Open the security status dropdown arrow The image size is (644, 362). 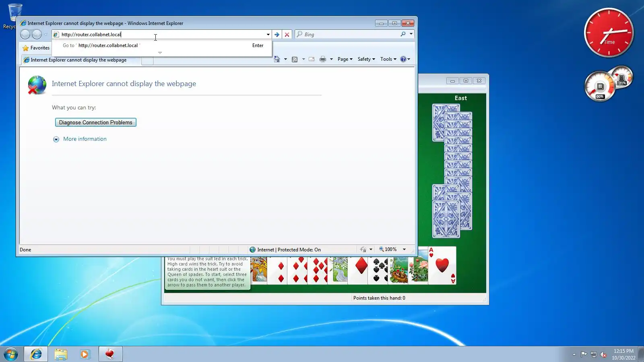click(x=371, y=249)
